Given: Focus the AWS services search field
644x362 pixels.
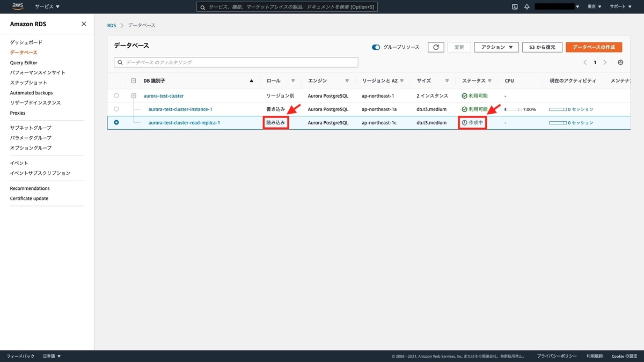Looking at the screenshot, I should [x=287, y=7].
